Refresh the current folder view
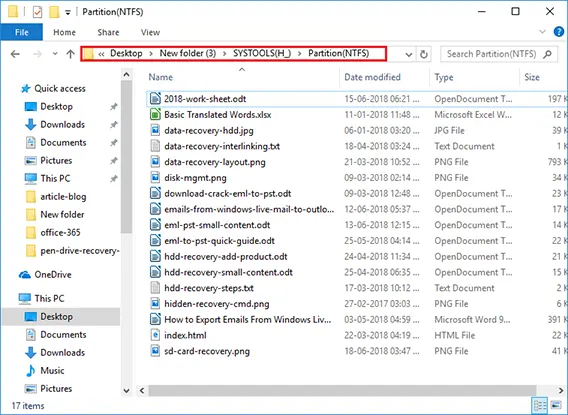The width and height of the screenshot is (568, 415). (x=423, y=54)
